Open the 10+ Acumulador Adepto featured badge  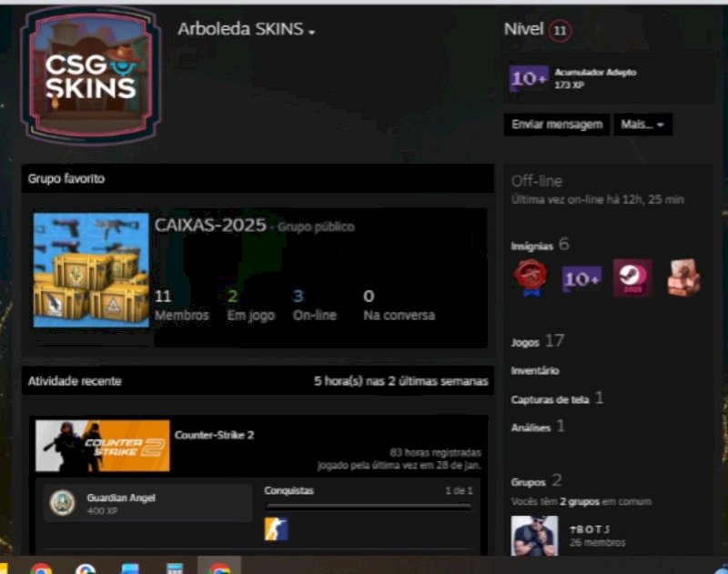click(x=529, y=78)
